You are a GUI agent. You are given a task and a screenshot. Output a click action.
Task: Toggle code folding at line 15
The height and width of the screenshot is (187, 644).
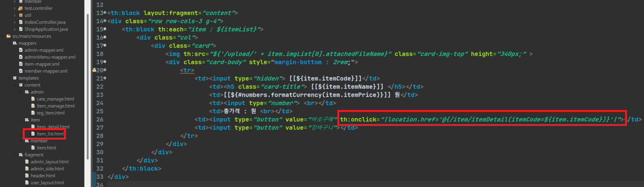click(x=105, y=29)
